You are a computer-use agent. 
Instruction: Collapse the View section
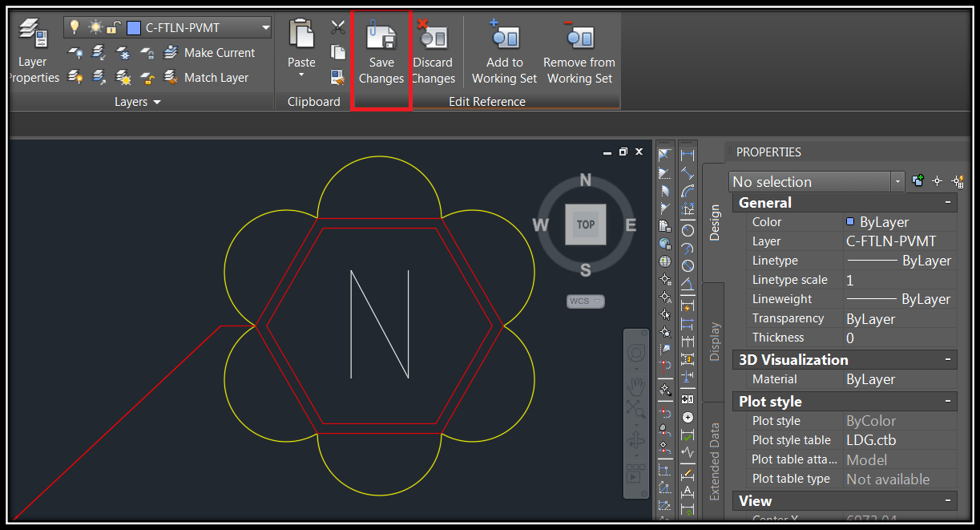pos(948,501)
